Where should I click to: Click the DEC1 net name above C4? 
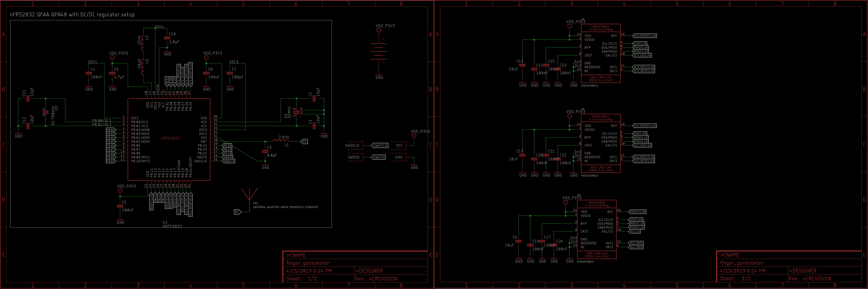click(93, 62)
